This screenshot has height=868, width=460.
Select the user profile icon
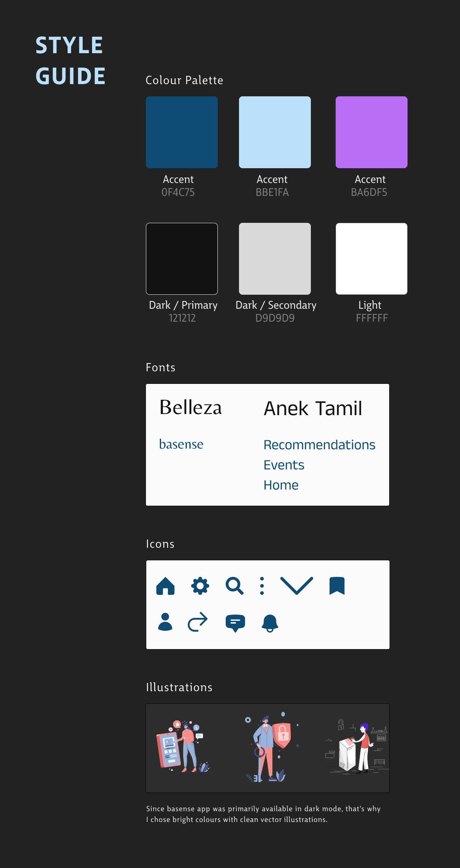click(165, 622)
